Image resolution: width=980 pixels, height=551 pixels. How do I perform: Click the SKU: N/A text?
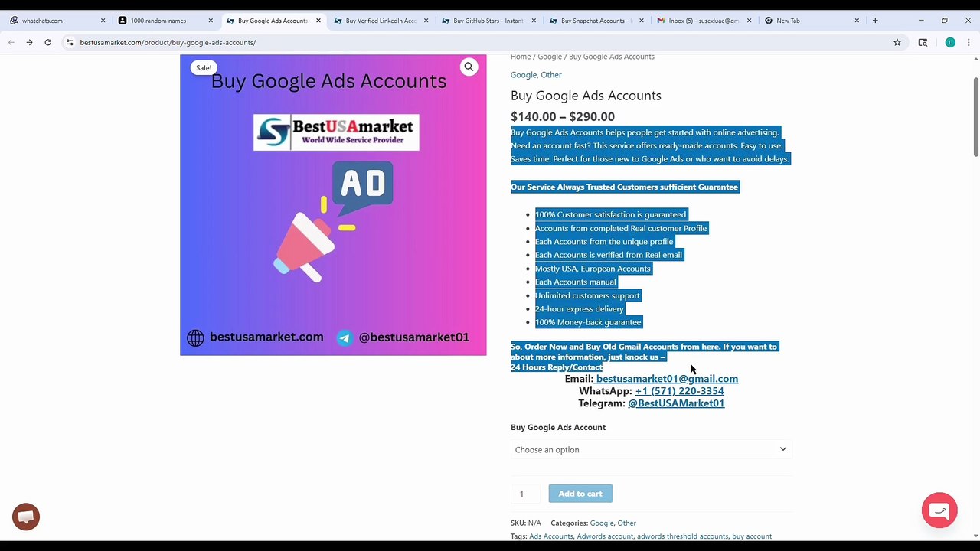coord(526,523)
